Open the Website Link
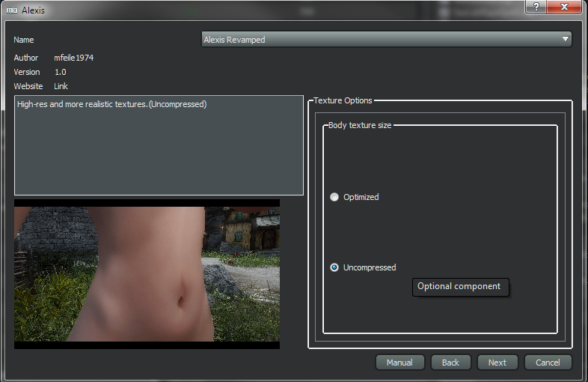Screen dimensions: 588x382 pyautogui.click(x=61, y=86)
